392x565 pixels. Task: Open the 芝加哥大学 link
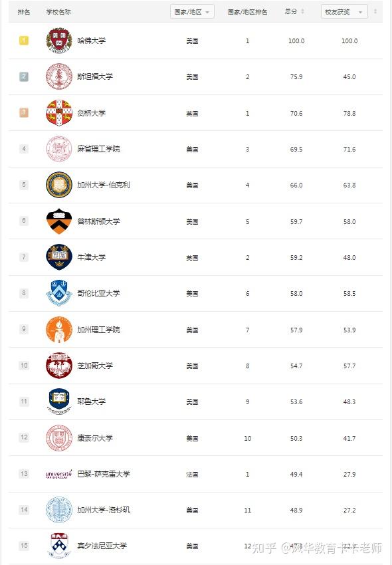(x=95, y=366)
